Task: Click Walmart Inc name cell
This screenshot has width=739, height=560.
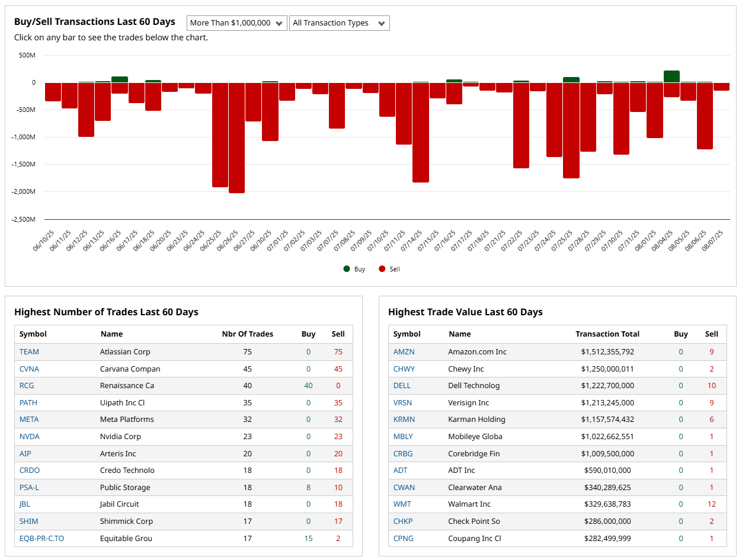Action: [x=469, y=504]
